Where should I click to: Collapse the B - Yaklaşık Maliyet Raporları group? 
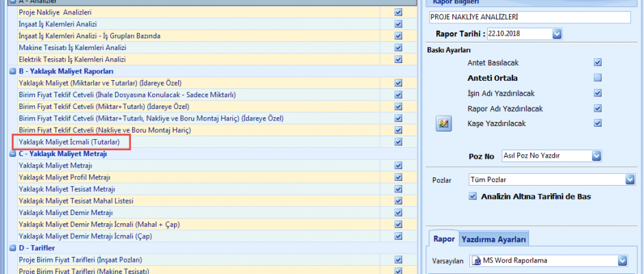point(12,71)
